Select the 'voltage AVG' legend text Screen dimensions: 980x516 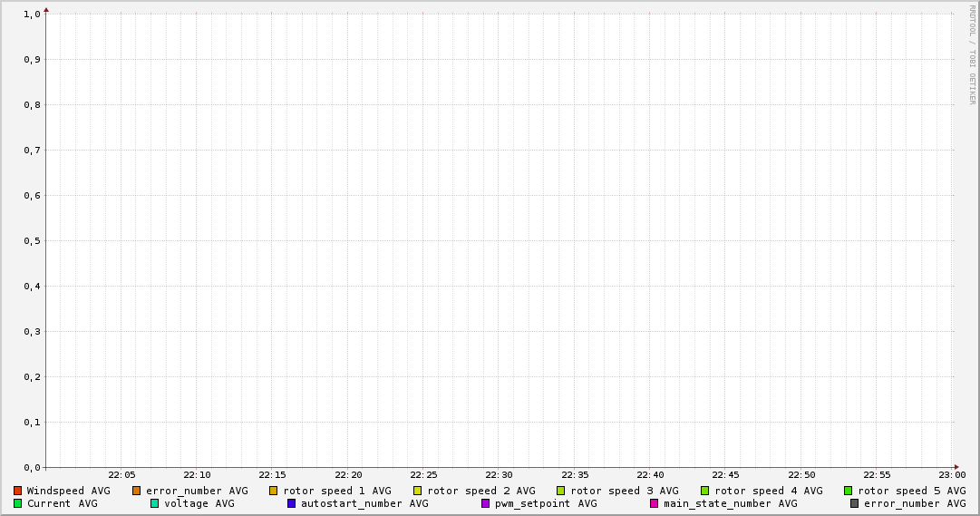point(199,504)
